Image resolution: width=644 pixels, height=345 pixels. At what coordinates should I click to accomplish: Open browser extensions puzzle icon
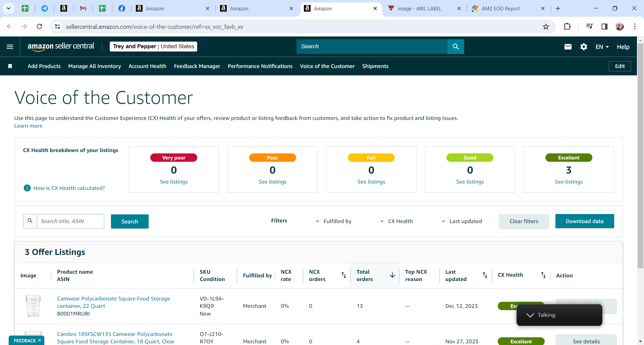[x=567, y=26]
